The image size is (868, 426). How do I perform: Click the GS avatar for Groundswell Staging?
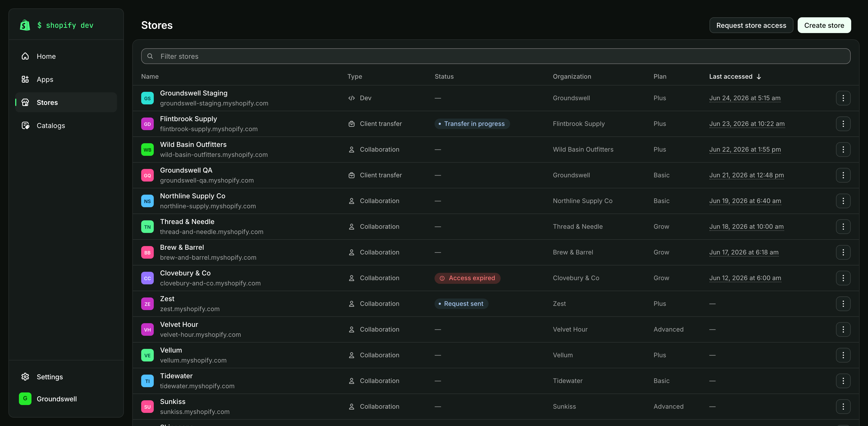[x=147, y=98]
